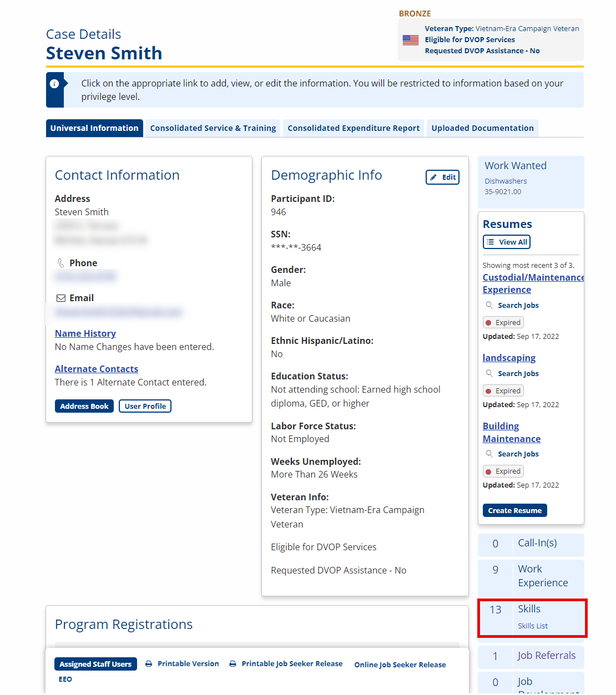Click the phone icon under the address
The width and height of the screenshot is (616, 695).
(61, 263)
